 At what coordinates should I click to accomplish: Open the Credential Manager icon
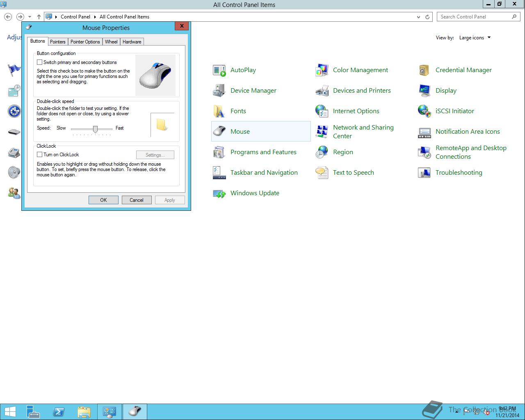coord(425,70)
